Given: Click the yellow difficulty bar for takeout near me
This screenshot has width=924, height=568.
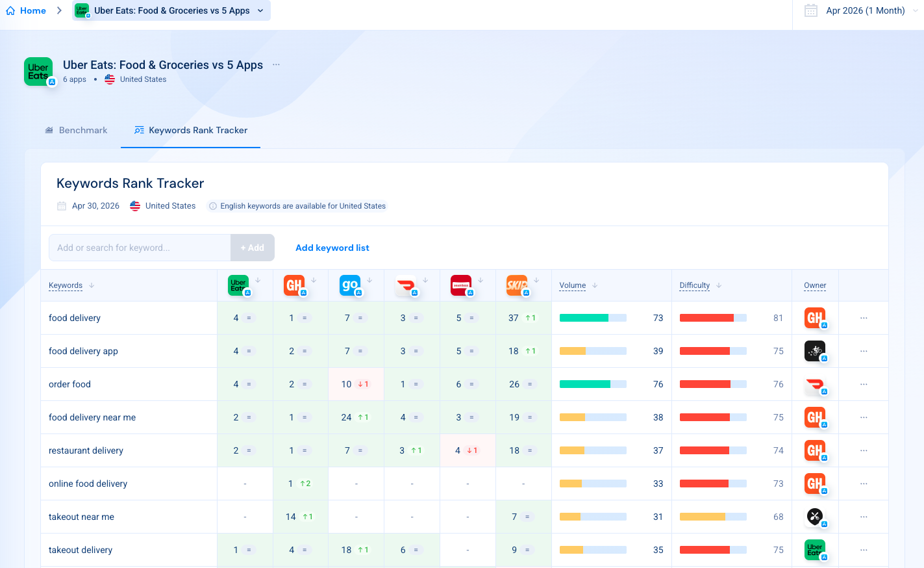Looking at the screenshot, I should tap(703, 517).
